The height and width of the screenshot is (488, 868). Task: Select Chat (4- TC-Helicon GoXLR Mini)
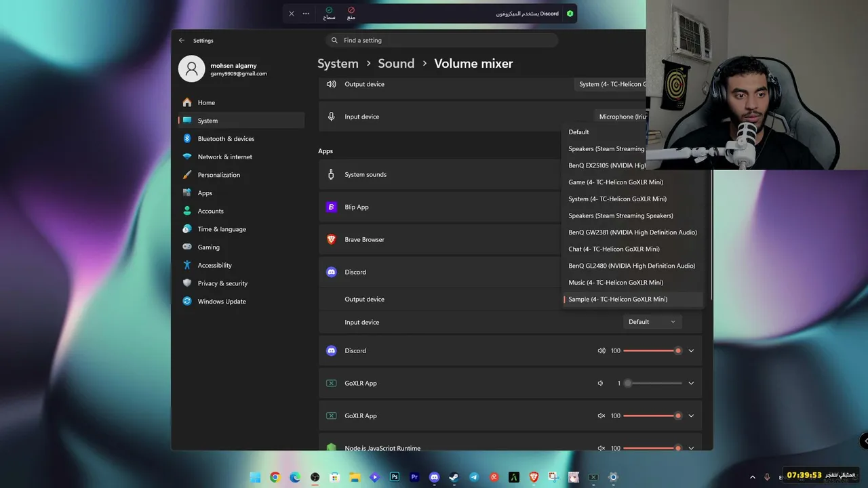point(633,249)
